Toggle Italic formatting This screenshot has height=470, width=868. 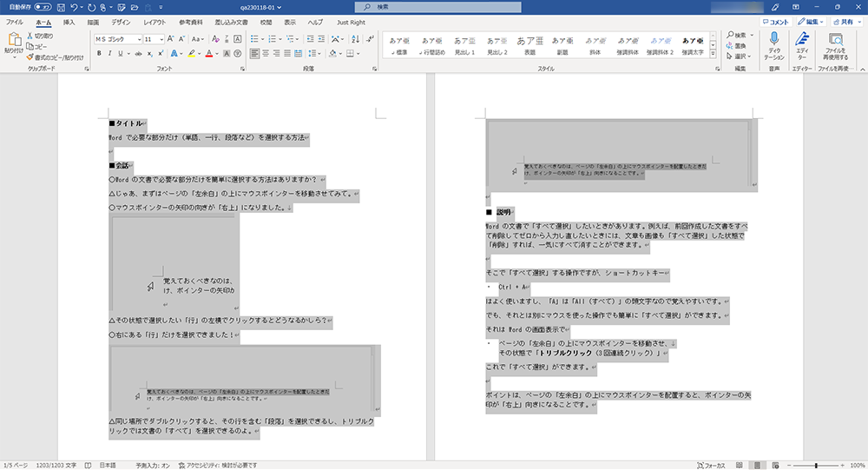click(x=109, y=53)
